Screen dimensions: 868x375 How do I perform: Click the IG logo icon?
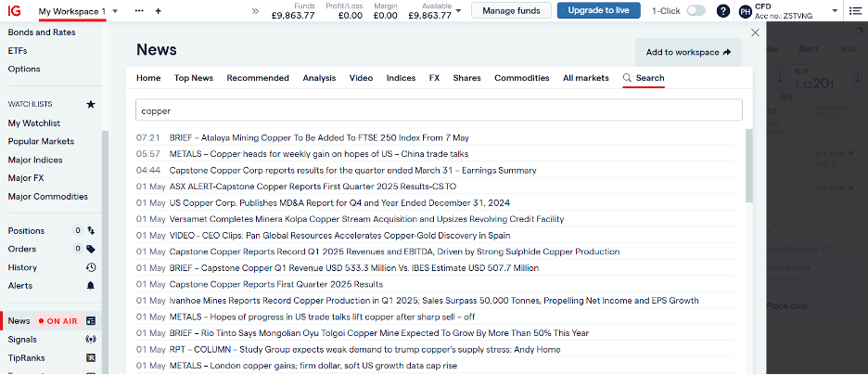point(16,10)
